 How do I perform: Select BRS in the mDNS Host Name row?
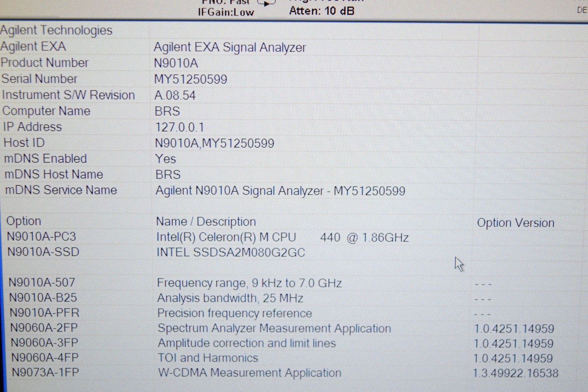[x=168, y=175]
